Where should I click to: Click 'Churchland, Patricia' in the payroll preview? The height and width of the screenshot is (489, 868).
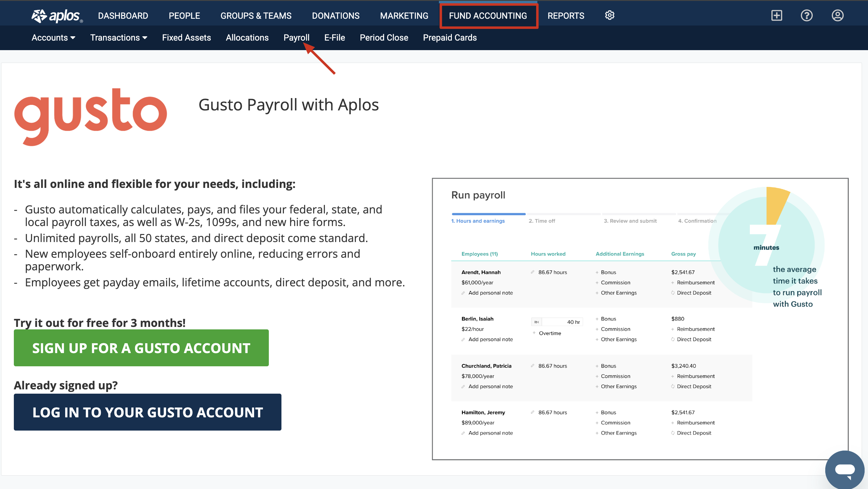click(x=486, y=366)
